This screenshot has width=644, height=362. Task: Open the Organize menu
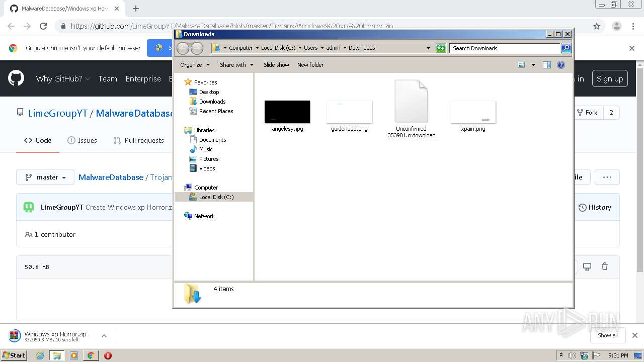(x=195, y=65)
